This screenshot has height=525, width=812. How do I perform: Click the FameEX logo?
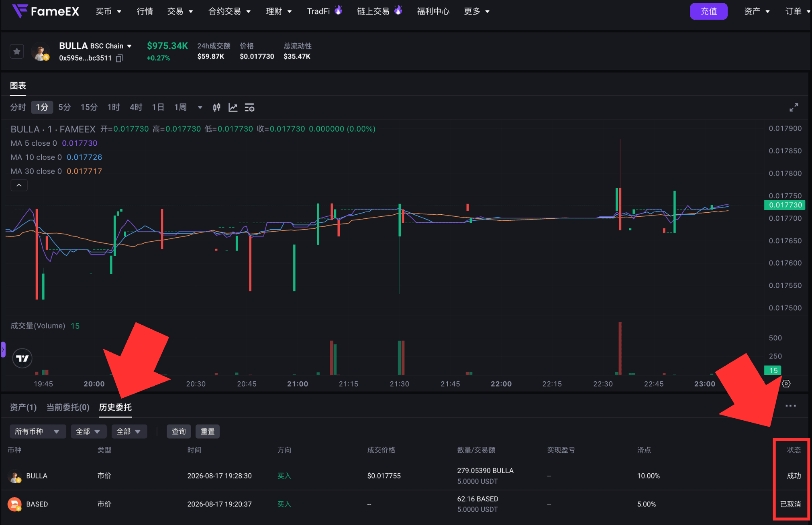point(45,11)
